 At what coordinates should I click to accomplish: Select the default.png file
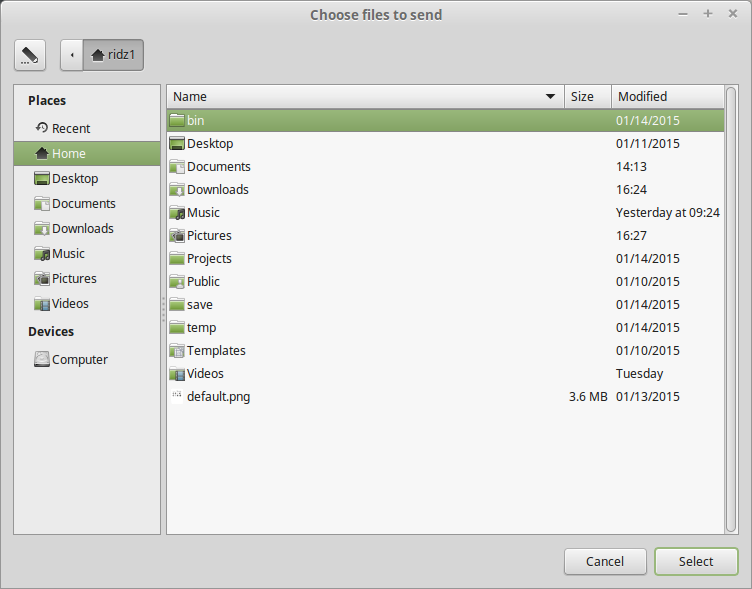(x=446, y=397)
